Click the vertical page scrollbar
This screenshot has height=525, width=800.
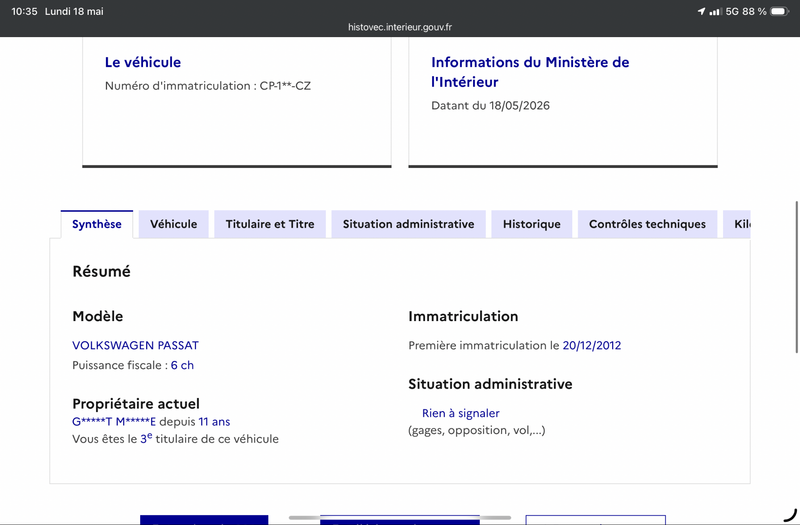[796, 277]
